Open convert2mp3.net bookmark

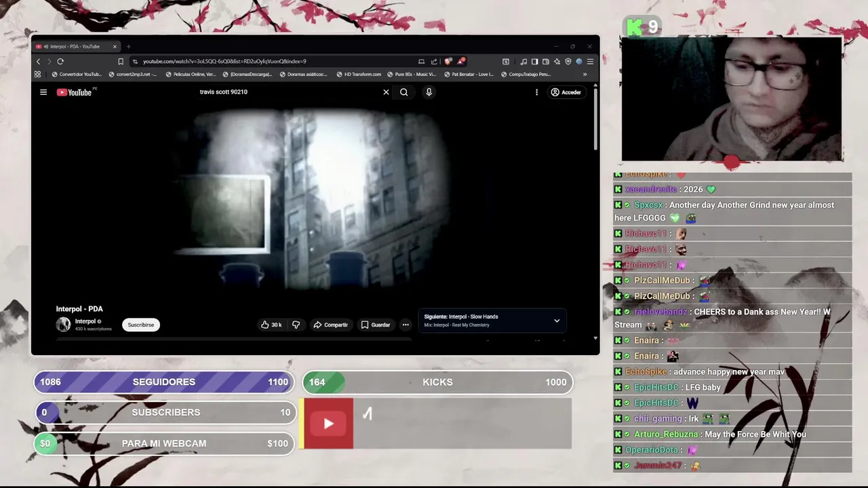133,75
